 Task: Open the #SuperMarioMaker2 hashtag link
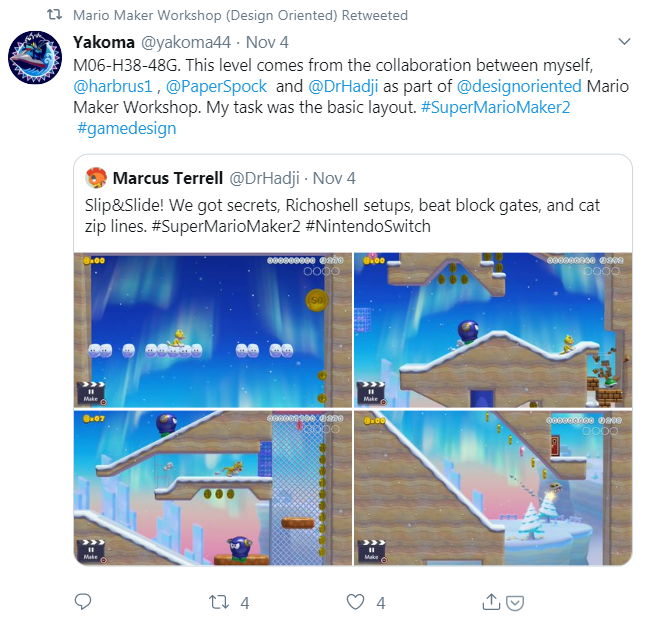496,107
